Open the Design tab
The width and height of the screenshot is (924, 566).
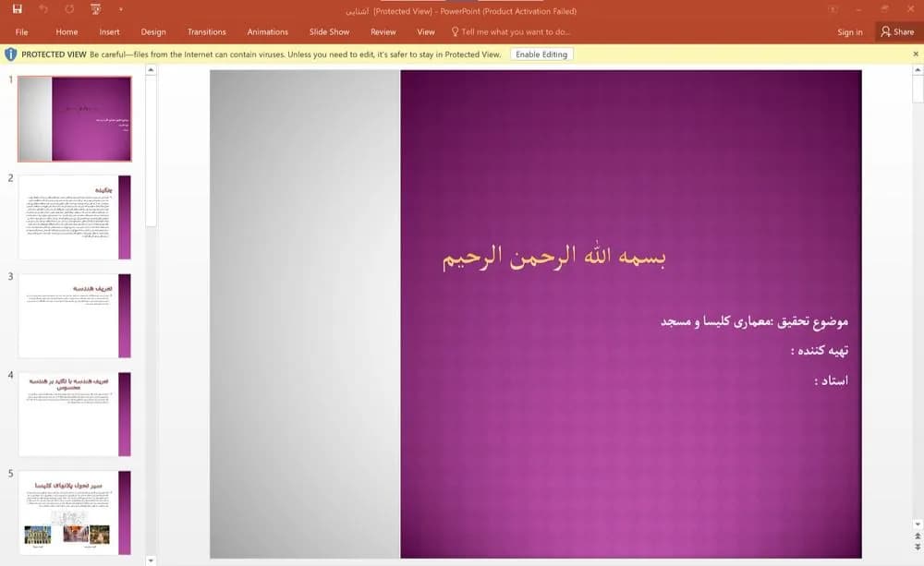click(153, 31)
